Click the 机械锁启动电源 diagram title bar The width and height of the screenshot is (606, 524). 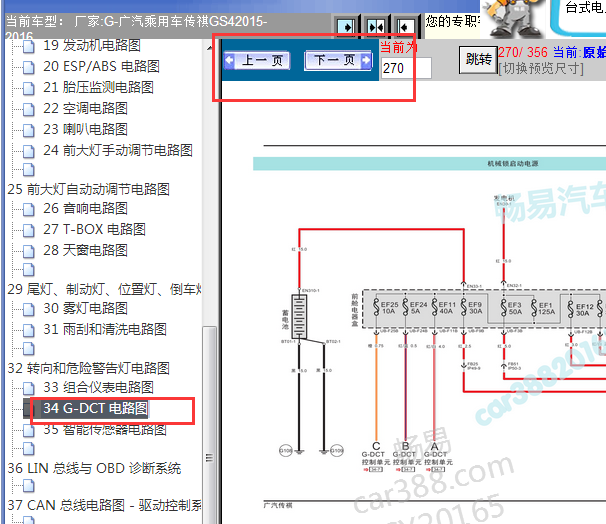[429, 163]
